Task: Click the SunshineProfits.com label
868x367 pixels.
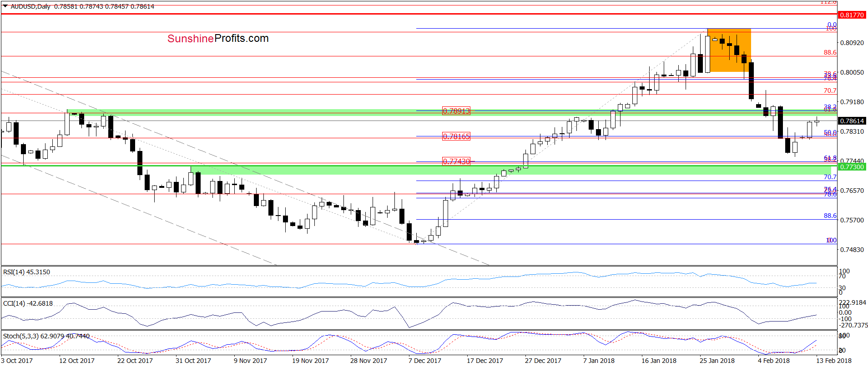Action: pyautogui.click(x=218, y=39)
